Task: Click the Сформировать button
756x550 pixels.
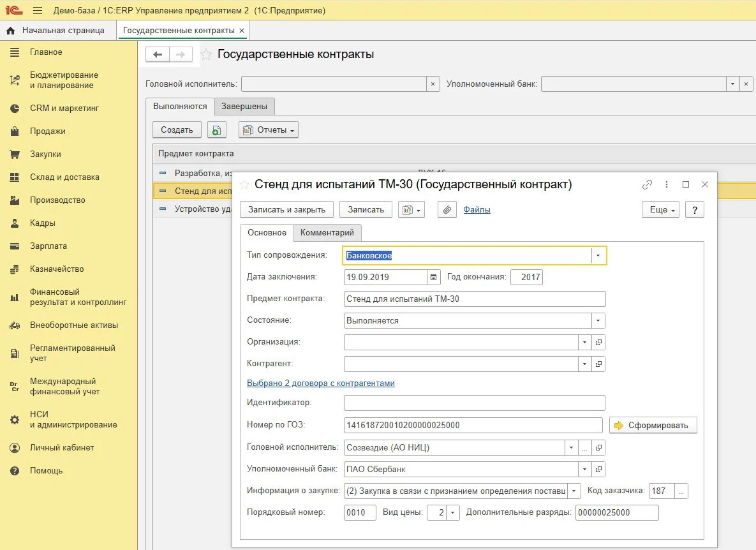Action: 653,425
